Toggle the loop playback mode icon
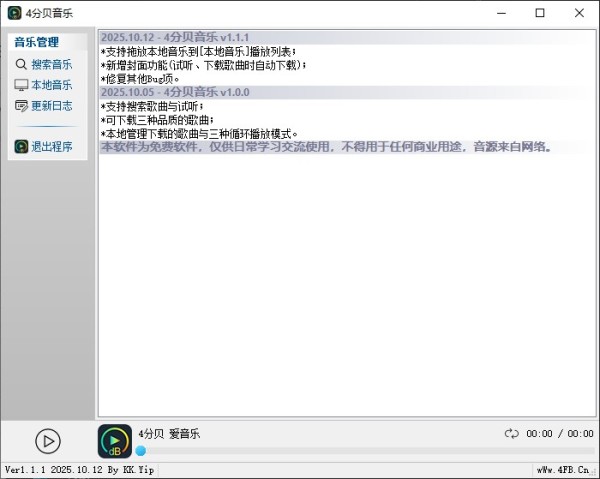The height and width of the screenshot is (479, 600). point(511,433)
